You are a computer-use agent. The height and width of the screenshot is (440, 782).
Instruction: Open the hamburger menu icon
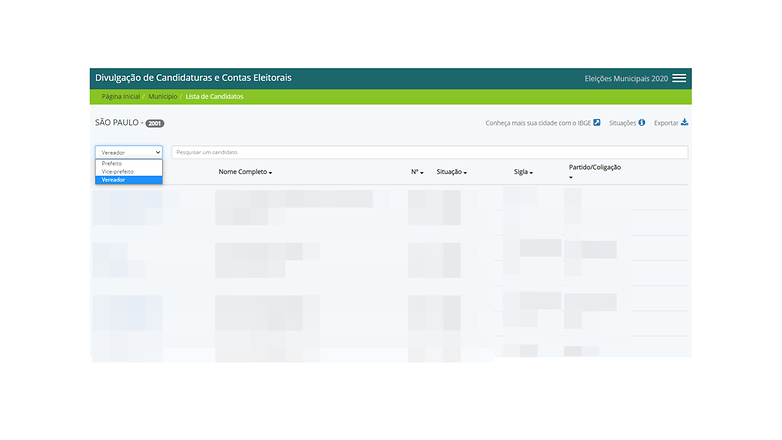(679, 78)
